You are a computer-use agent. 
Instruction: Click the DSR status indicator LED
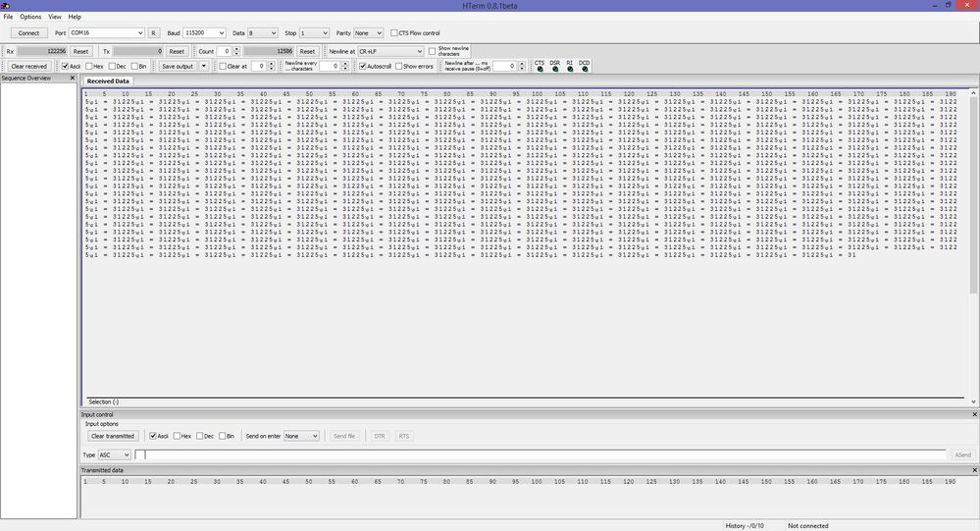pyautogui.click(x=555, y=69)
